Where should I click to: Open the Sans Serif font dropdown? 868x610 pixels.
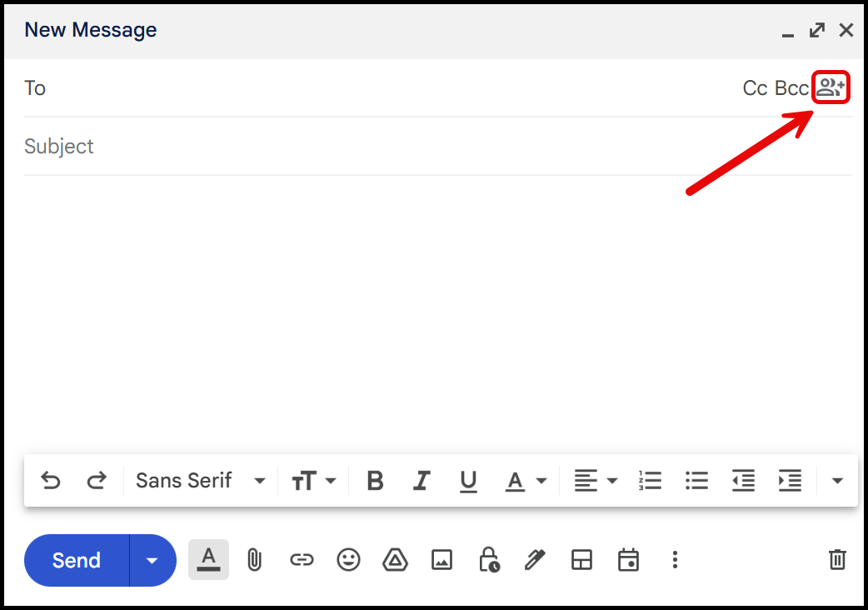click(201, 481)
